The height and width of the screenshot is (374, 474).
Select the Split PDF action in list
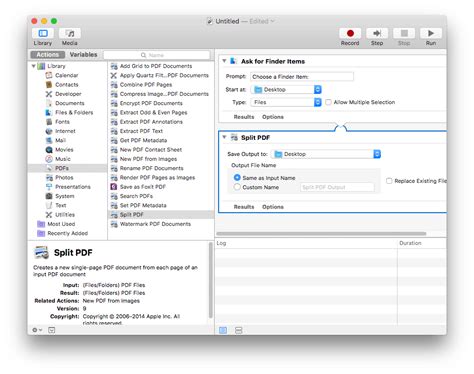click(x=161, y=215)
